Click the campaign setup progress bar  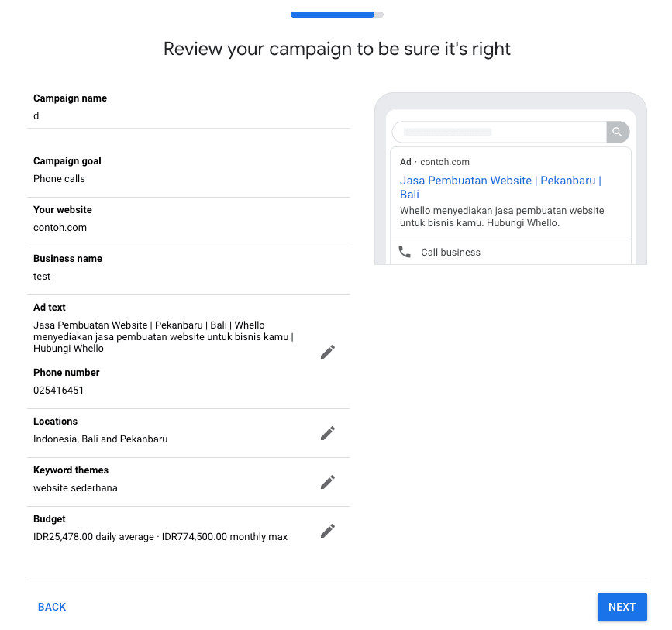[336, 14]
